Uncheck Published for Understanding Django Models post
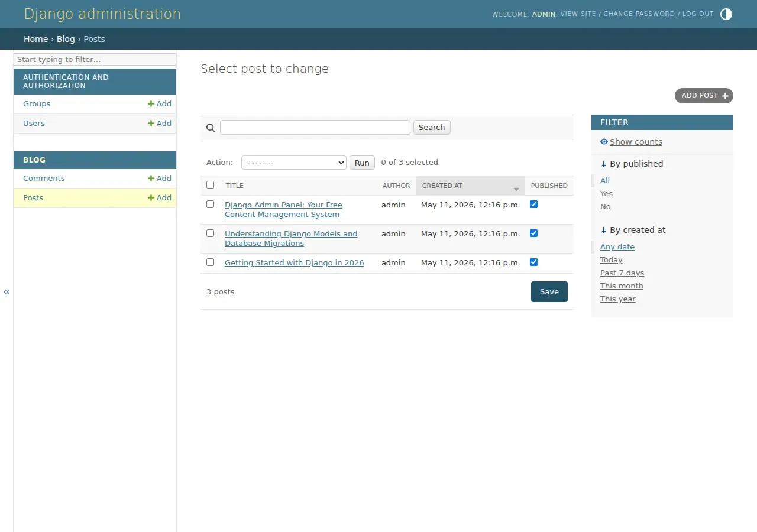 tap(533, 233)
